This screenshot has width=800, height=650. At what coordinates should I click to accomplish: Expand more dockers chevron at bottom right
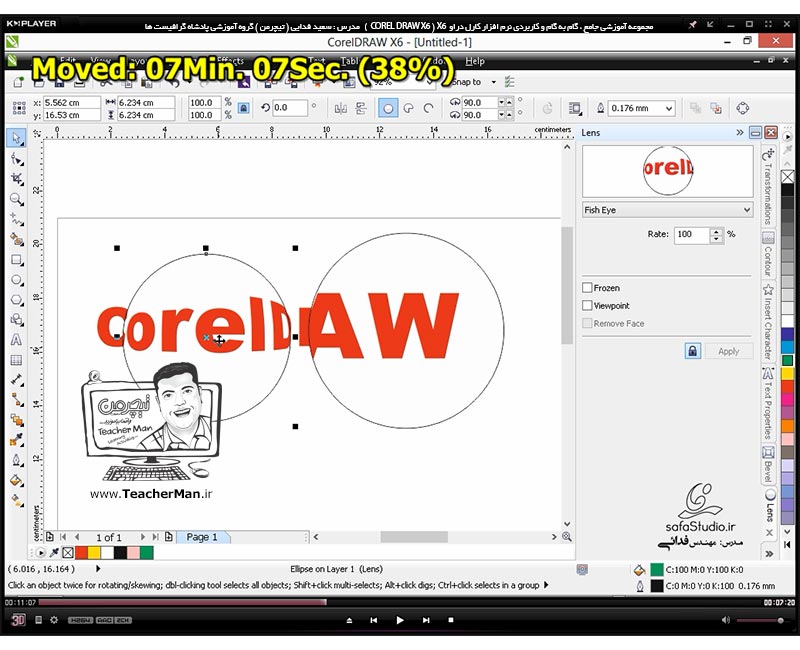(x=769, y=554)
